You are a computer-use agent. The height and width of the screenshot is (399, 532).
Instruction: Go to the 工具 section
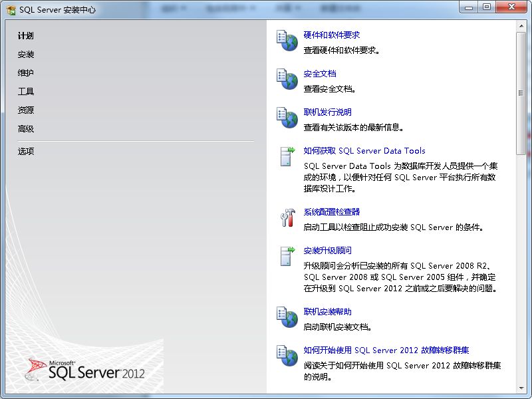point(26,91)
